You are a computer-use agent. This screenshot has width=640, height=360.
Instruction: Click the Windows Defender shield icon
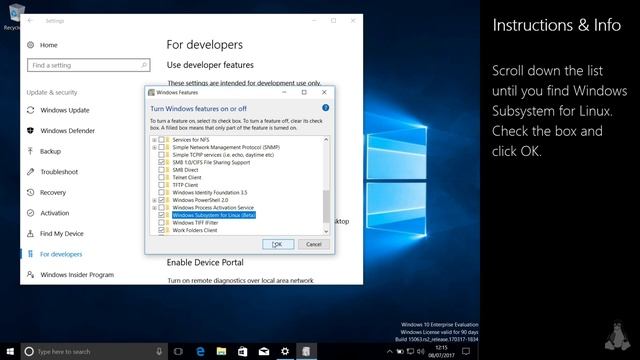pos(31,131)
